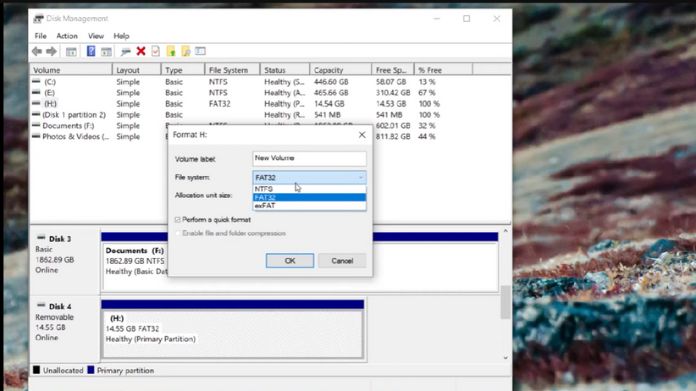Select the (C:) volume row
This screenshot has height=391, width=696.
tap(270, 82)
